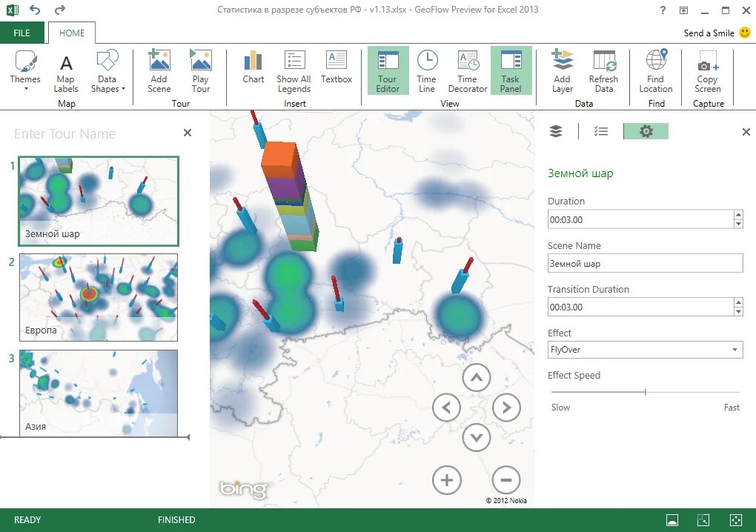756x532 pixels.
Task: Click second status bar view icon
Action: (703, 520)
